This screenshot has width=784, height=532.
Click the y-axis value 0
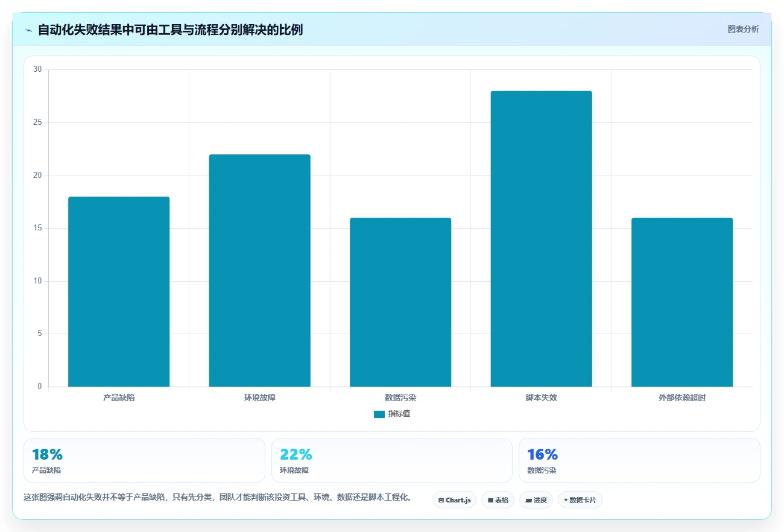click(x=39, y=387)
